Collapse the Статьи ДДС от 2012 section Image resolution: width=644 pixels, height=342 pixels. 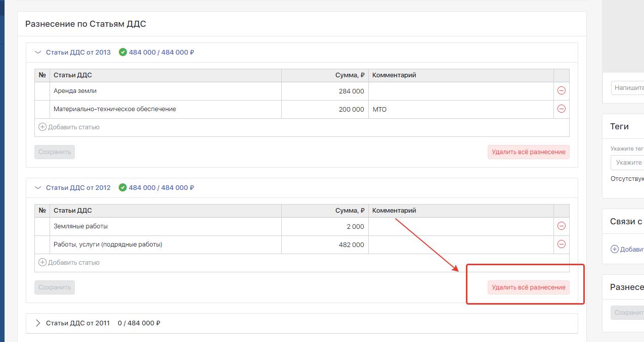[38, 187]
